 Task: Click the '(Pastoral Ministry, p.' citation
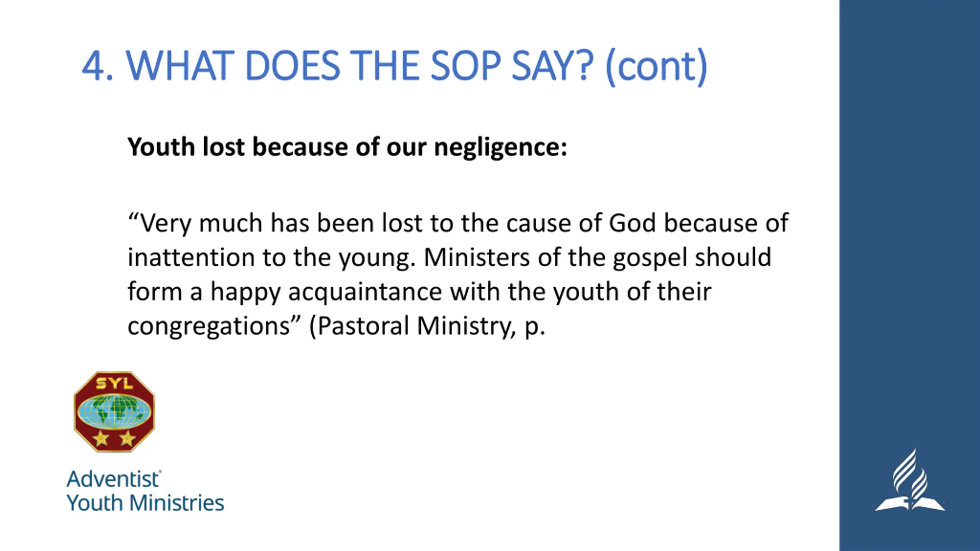(x=427, y=326)
